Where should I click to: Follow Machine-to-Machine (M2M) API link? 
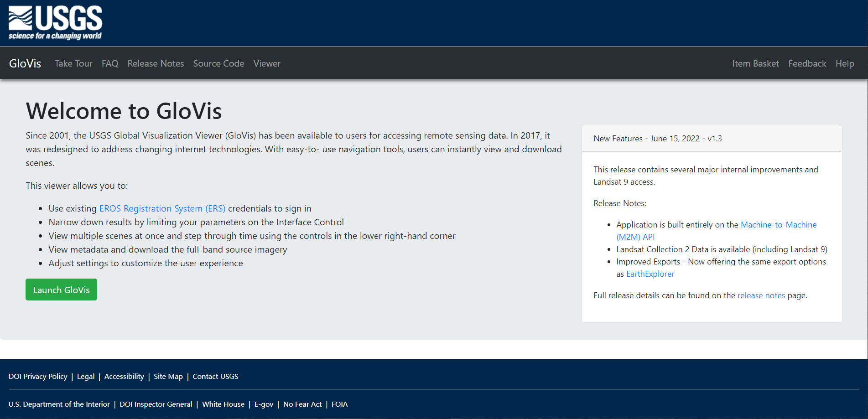[716, 231]
